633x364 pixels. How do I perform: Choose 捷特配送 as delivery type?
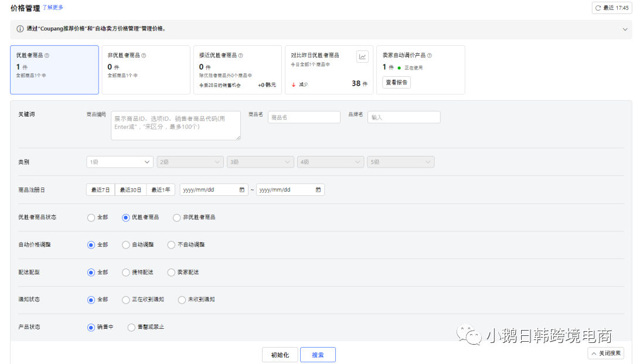pos(125,272)
